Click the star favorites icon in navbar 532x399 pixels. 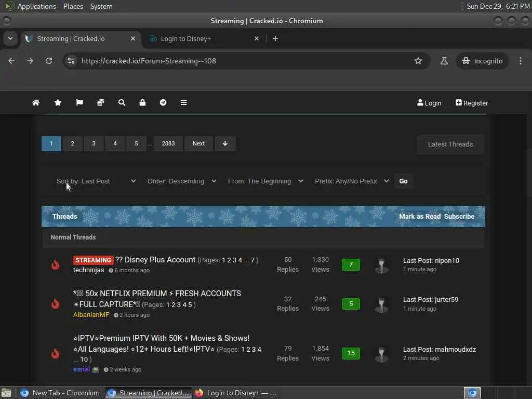tap(58, 102)
